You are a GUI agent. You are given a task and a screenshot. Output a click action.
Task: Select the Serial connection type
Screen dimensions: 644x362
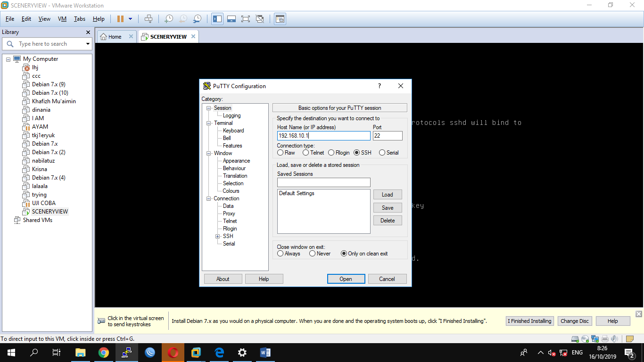pos(389,153)
